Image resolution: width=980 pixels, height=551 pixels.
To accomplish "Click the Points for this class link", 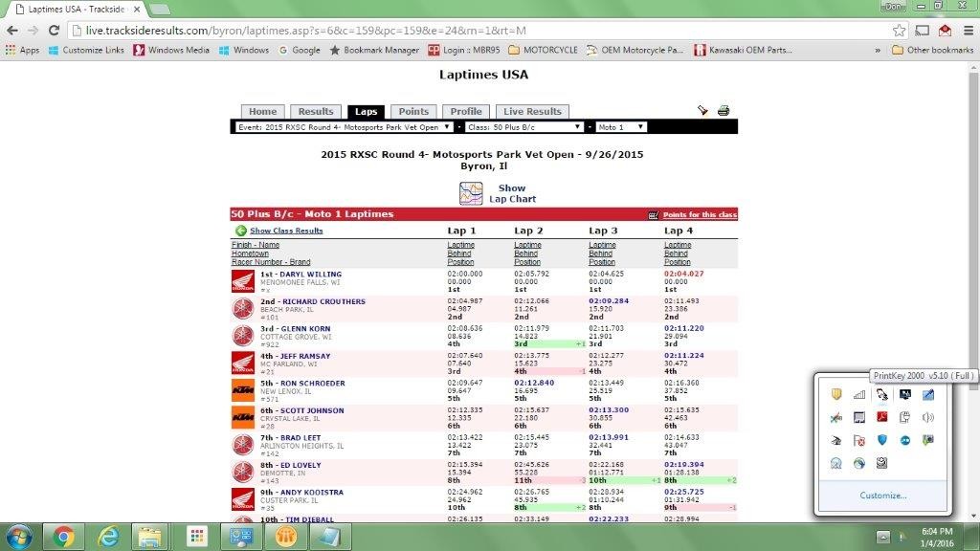I will click(x=700, y=215).
